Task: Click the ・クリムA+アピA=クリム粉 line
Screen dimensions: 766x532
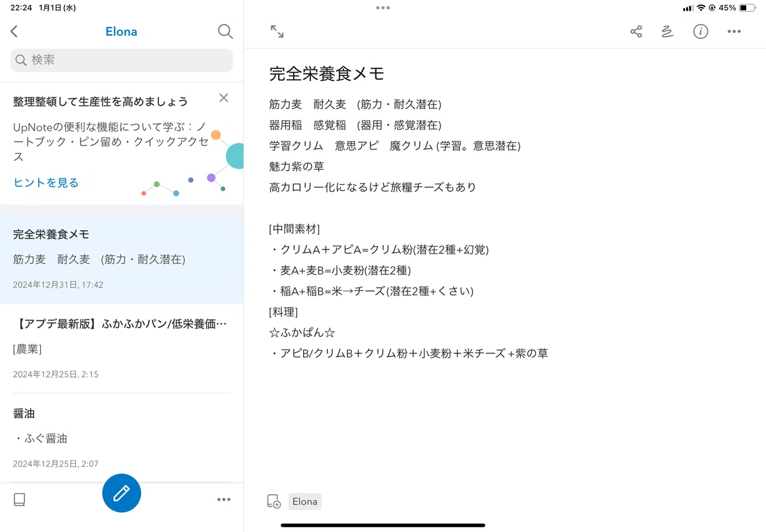Action: [379, 249]
